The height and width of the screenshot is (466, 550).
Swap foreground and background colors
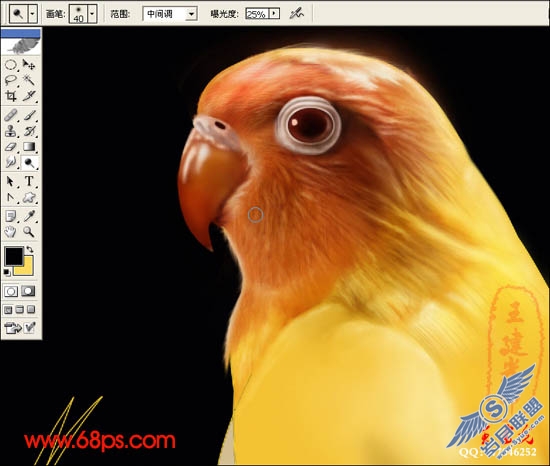(31, 249)
